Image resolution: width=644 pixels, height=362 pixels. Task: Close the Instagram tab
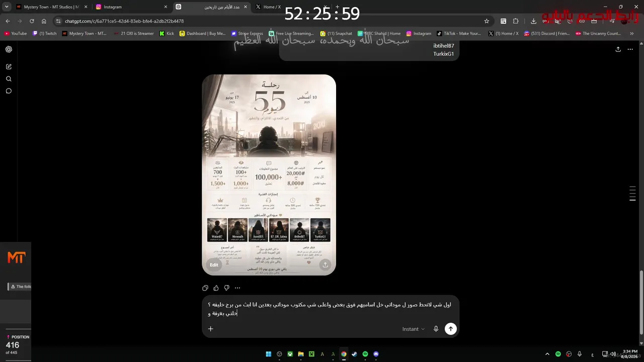(166, 7)
